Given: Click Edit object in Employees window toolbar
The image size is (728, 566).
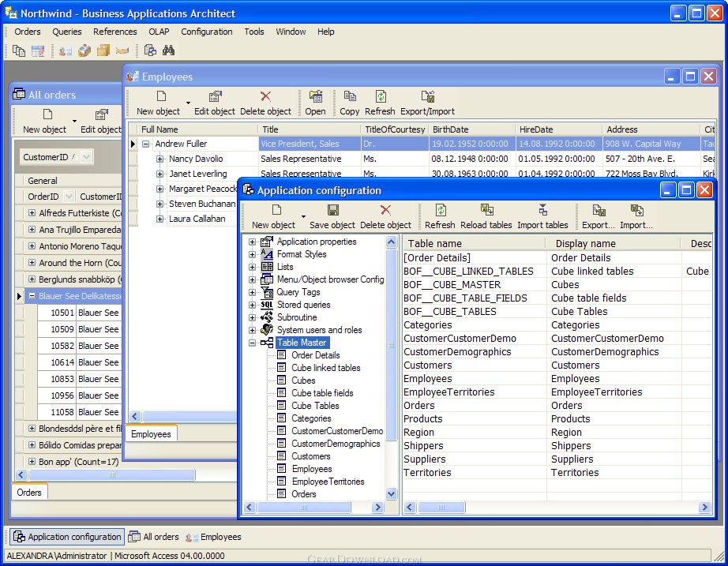Looking at the screenshot, I should pos(215,103).
